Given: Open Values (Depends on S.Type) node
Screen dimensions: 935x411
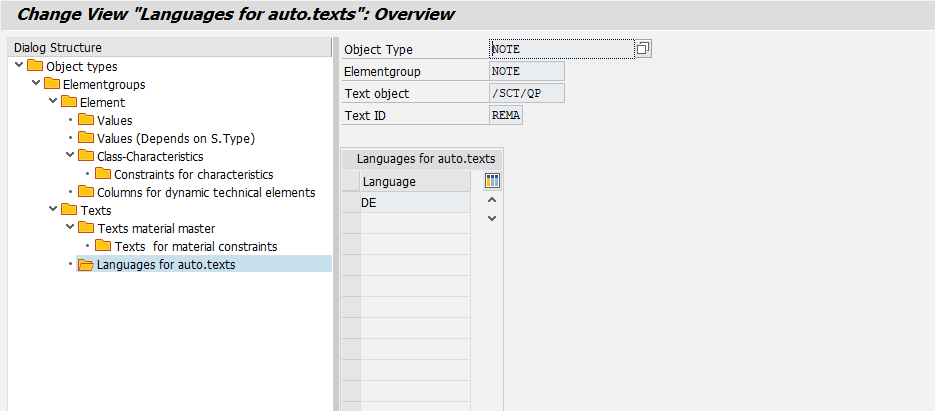Looking at the screenshot, I should [168, 138].
